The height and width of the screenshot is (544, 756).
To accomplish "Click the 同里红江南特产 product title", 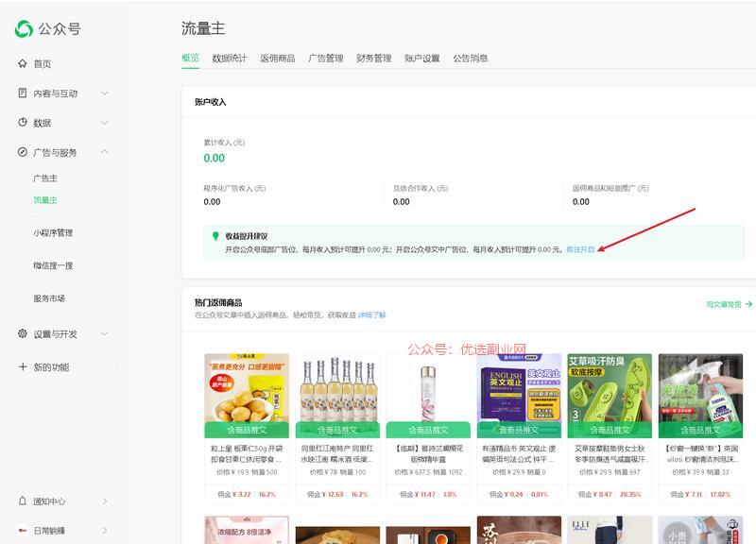I will 337,454.
